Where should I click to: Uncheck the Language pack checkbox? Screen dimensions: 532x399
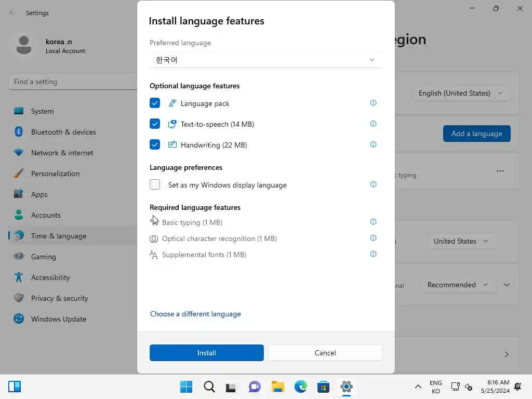[x=155, y=103]
